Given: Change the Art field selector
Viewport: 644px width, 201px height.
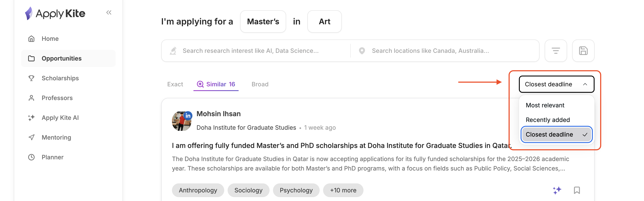Looking at the screenshot, I should pos(324,21).
